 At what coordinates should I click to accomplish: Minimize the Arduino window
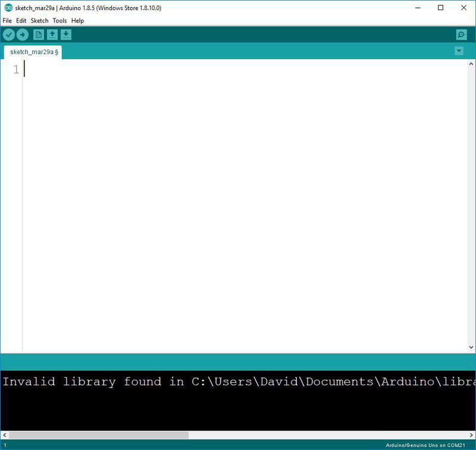418,8
